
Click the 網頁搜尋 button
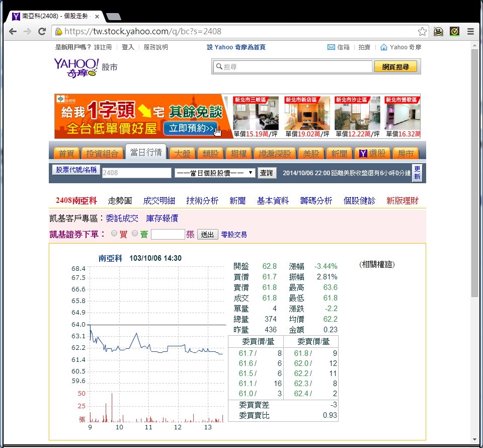[395, 67]
